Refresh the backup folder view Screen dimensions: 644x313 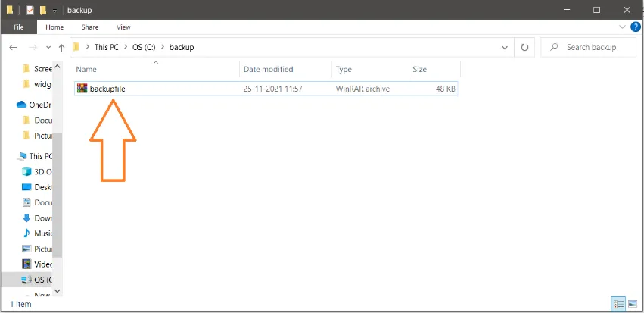[524, 47]
